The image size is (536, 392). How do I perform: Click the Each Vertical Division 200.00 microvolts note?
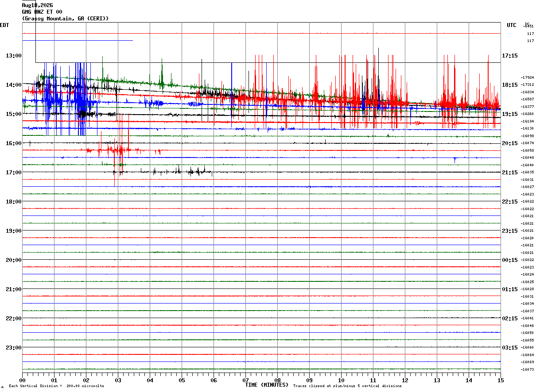click(x=56, y=386)
